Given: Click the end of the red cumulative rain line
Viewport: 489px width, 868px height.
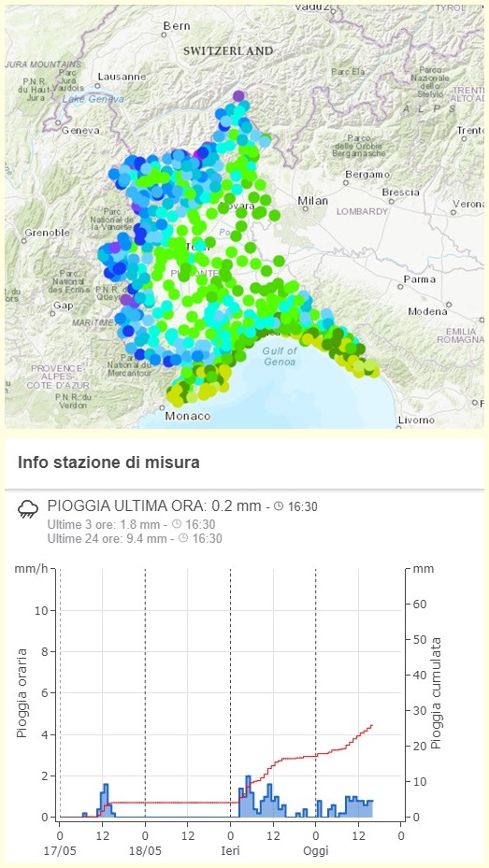Looking at the screenshot, I should (x=372, y=725).
